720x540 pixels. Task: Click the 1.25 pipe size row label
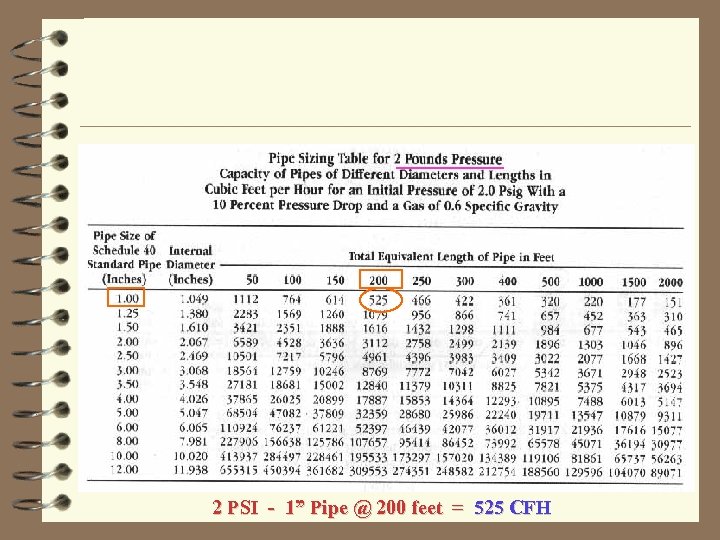pyautogui.click(x=128, y=313)
